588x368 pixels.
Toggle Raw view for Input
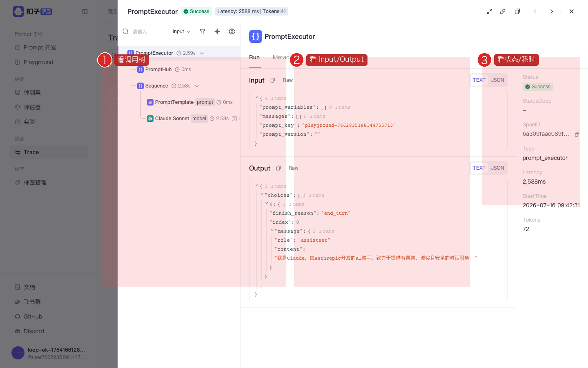coord(287,80)
